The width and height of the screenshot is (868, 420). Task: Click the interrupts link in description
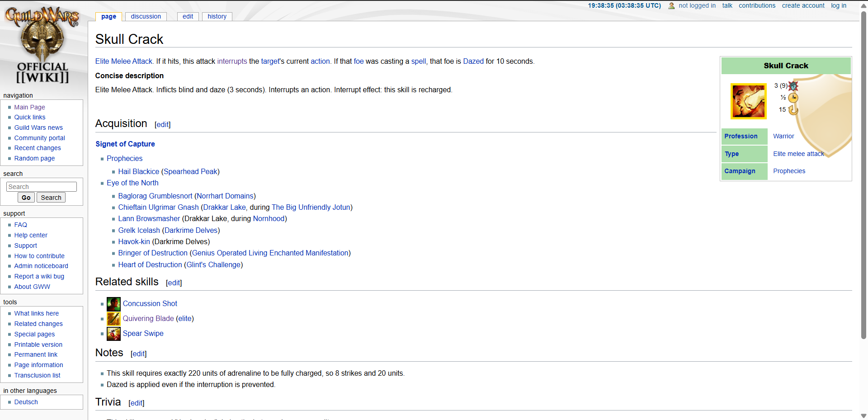click(x=232, y=61)
